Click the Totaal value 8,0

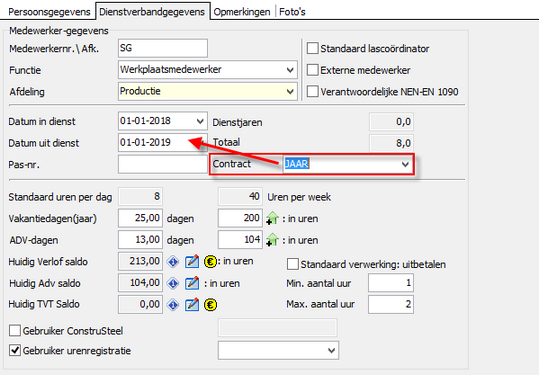[x=391, y=143]
